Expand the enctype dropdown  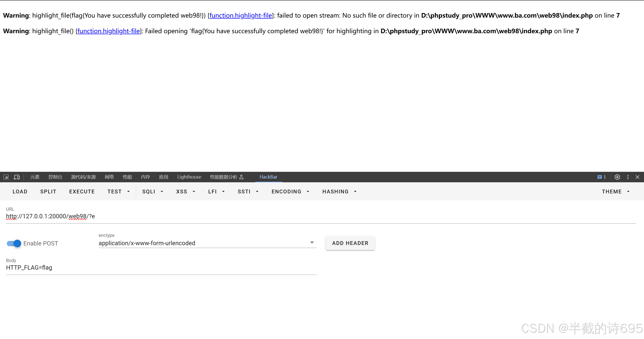tap(312, 243)
